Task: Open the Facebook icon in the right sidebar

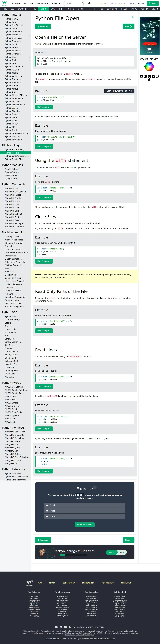Action: [x=154, y=76]
